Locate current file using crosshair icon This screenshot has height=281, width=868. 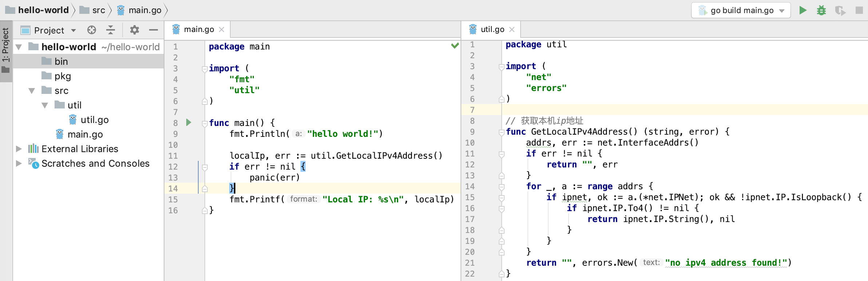point(92,30)
